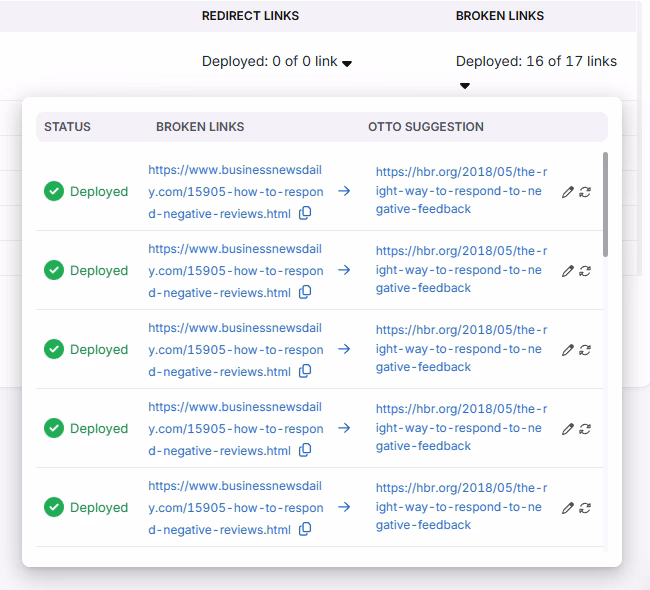Click the copy icon in the second row

pyautogui.click(x=305, y=292)
